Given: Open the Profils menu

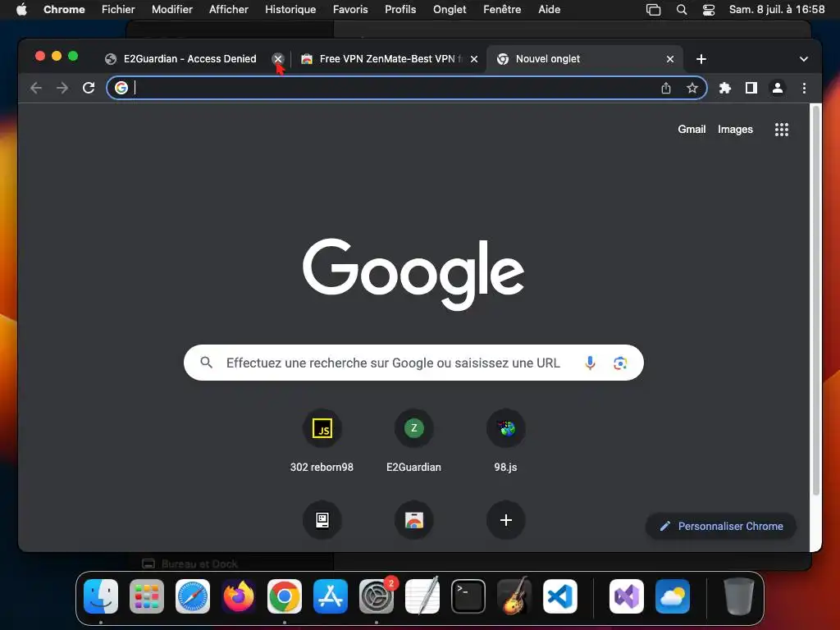Looking at the screenshot, I should coord(400,9).
